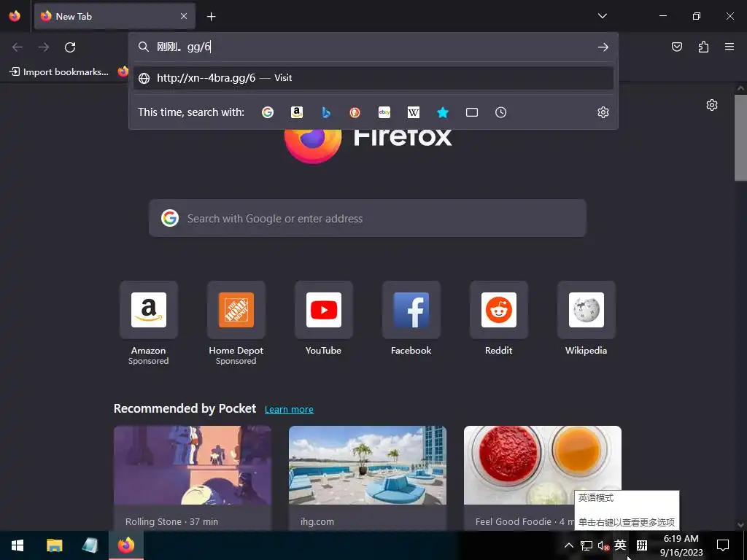Reload the current page
The image size is (747, 560).
click(x=70, y=47)
